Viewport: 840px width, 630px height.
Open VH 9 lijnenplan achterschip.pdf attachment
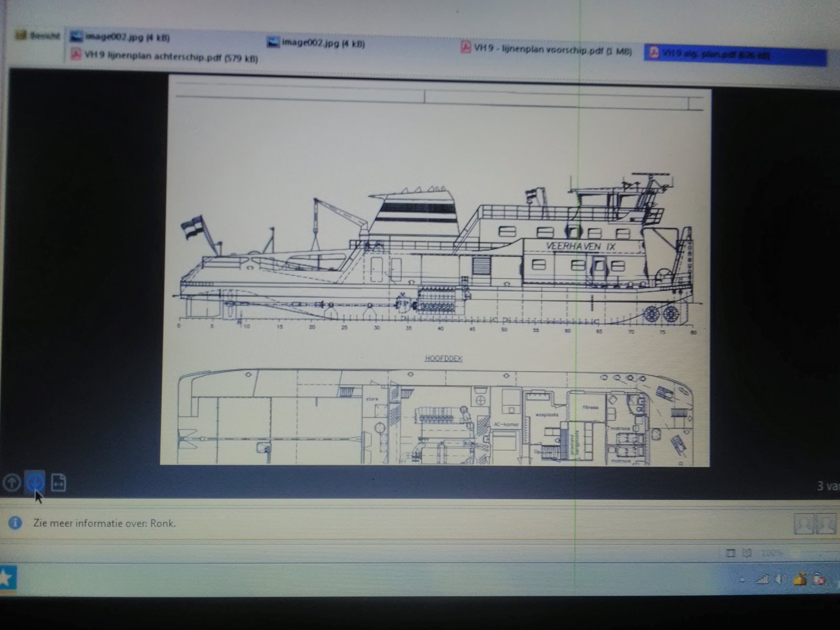[x=164, y=56]
